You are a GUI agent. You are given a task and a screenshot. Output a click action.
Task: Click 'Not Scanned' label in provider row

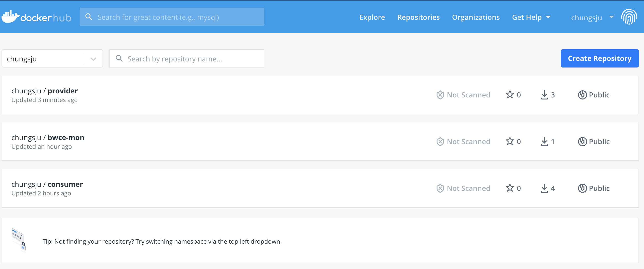click(468, 95)
